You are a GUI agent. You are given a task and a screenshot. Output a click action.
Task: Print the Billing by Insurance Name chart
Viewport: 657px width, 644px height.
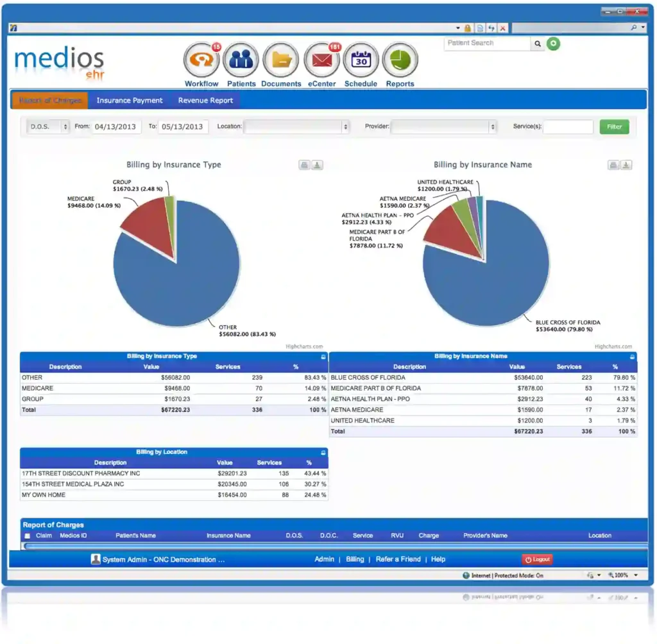click(x=613, y=165)
